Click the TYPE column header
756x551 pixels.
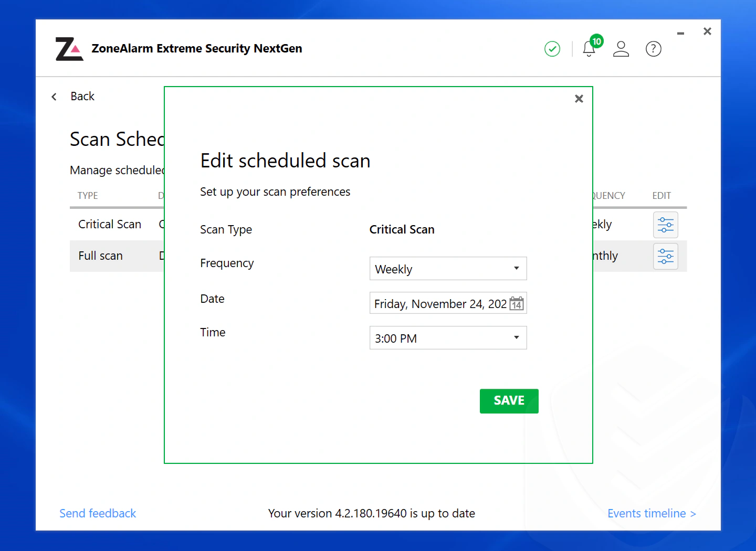88,196
